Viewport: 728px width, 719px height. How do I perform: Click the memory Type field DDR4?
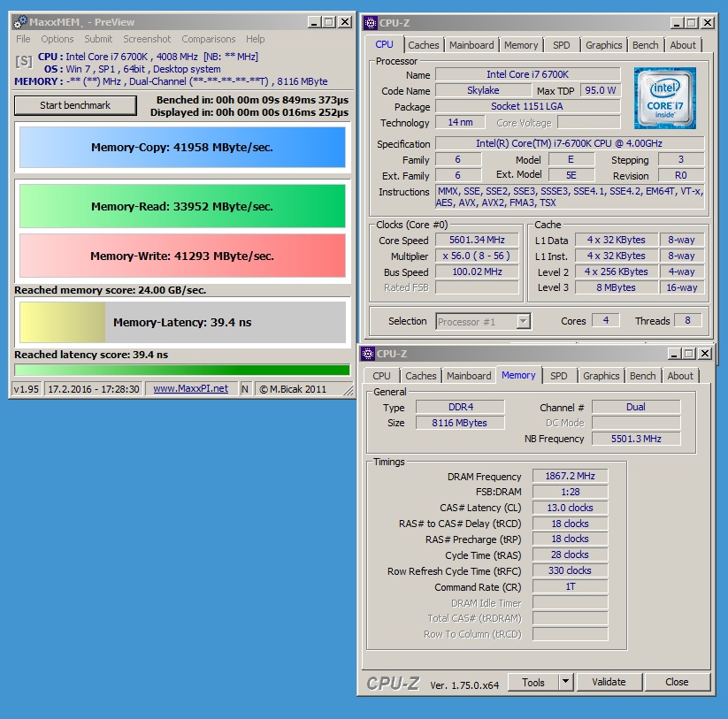point(460,407)
